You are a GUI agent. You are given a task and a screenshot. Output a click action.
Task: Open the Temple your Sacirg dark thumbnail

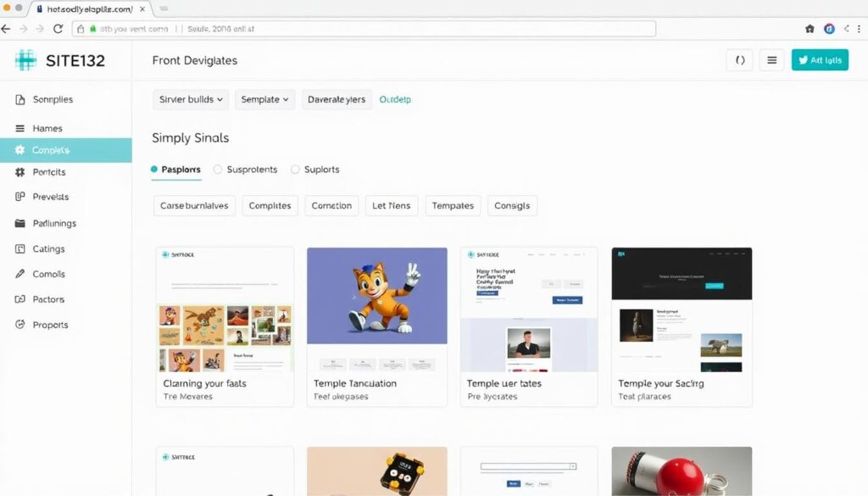pos(682,309)
